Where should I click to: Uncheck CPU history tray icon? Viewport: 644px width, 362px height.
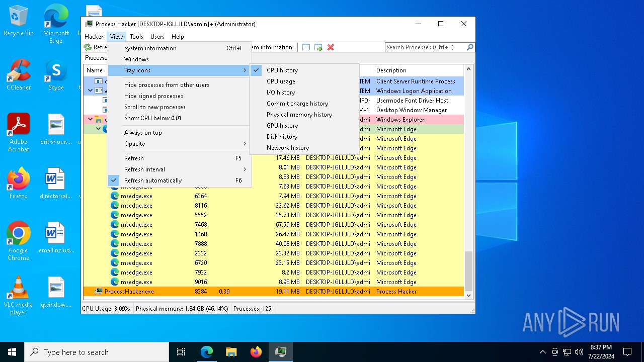click(x=304, y=70)
